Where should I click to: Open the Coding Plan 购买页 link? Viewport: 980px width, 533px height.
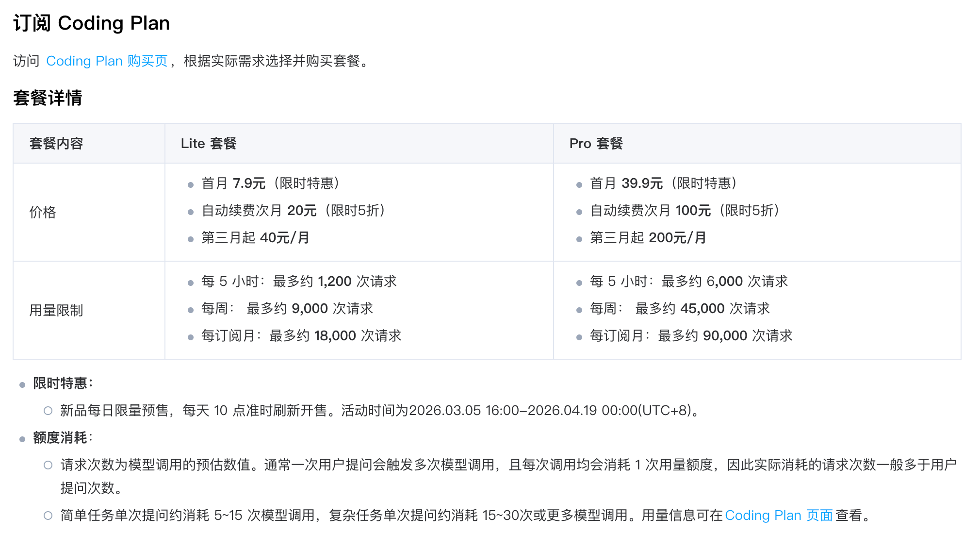coord(107,61)
